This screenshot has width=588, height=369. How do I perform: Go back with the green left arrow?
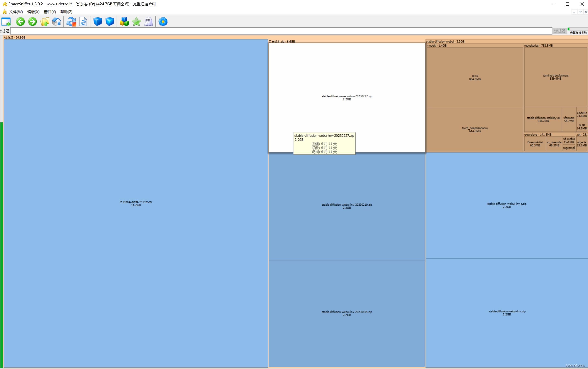[20, 22]
